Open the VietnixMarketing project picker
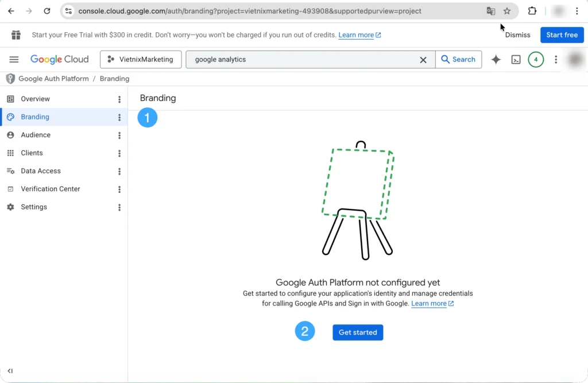The width and height of the screenshot is (588, 383). pos(141,60)
